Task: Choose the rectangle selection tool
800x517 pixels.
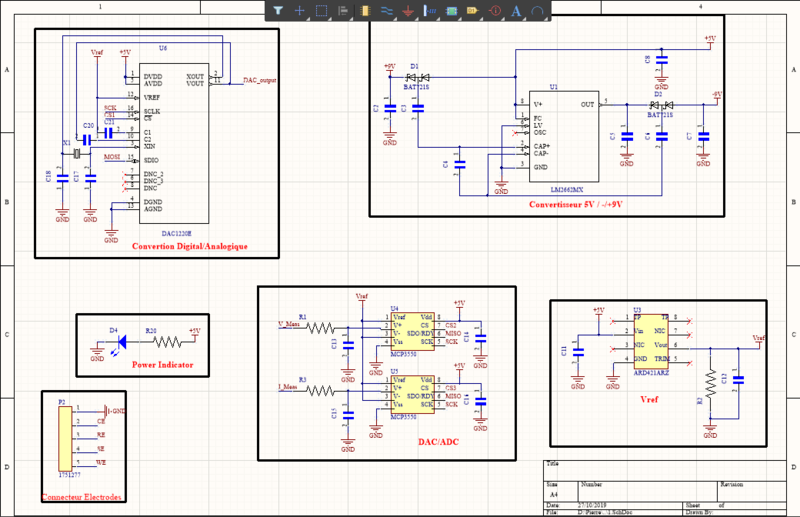Action: pos(321,10)
